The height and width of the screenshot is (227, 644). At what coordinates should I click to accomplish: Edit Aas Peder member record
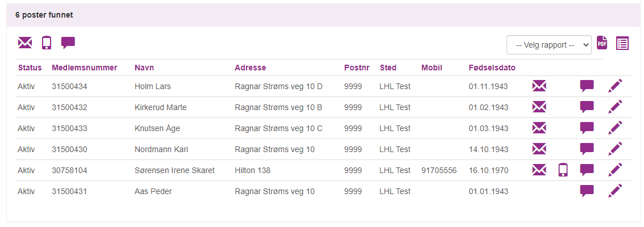click(615, 191)
